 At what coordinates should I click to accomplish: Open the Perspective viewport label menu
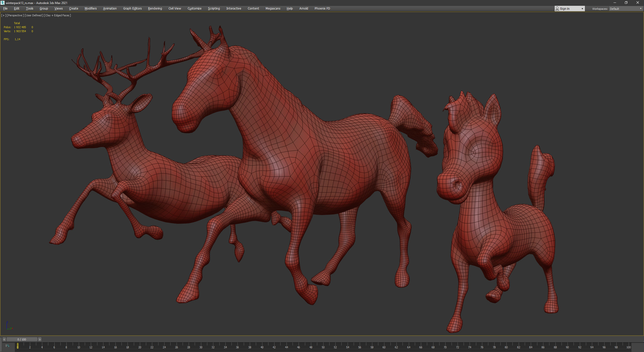click(15, 15)
